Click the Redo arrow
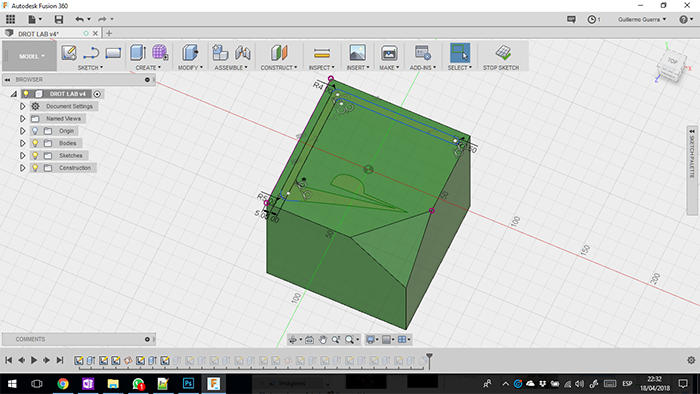This screenshot has height=394, width=700. 102,19
